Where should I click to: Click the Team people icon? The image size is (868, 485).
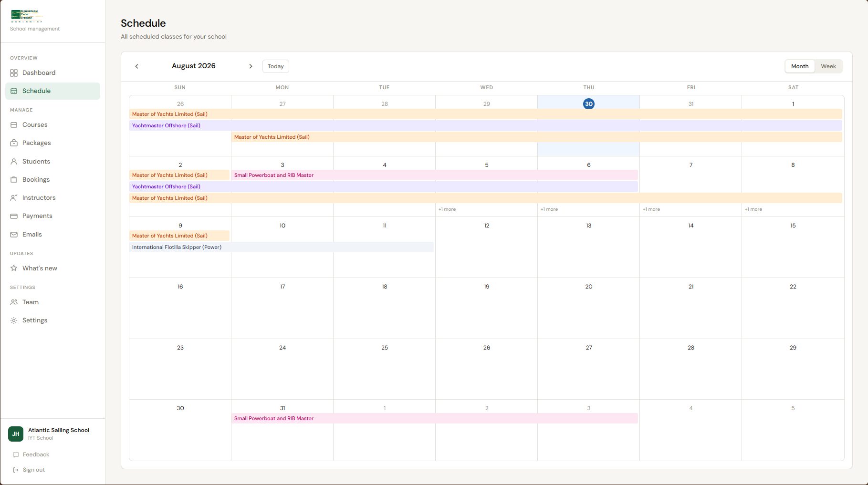[14, 302]
